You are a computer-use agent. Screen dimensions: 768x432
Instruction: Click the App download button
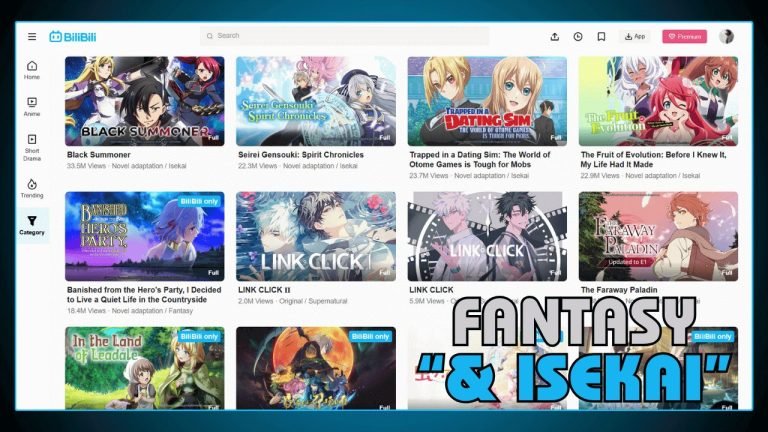(x=634, y=37)
